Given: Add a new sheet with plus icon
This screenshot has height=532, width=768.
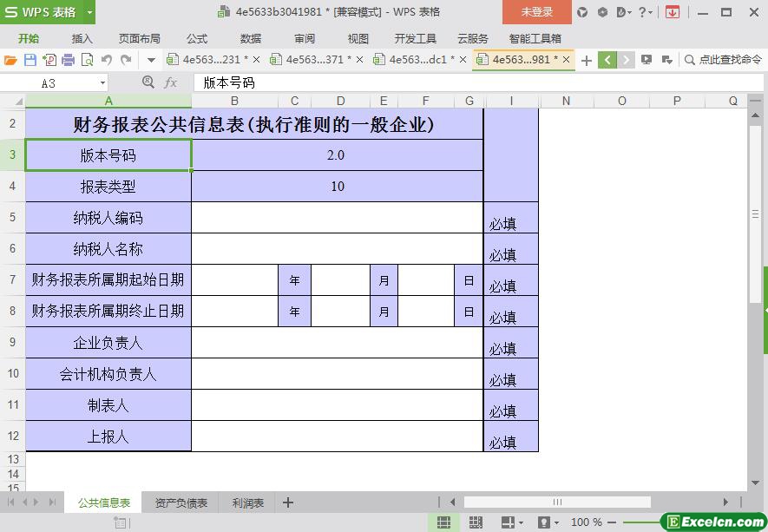Looking at the screenshot, I should pos(288,502).
